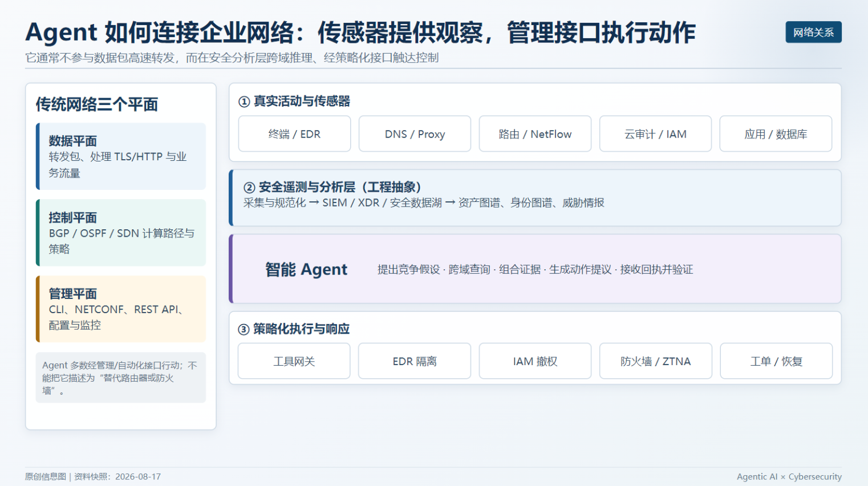Click the subtitle 它通常不参与数据包高速转发
Image resolution: width=868 pixels, height=486 pixels.
(x=232, y=58)
